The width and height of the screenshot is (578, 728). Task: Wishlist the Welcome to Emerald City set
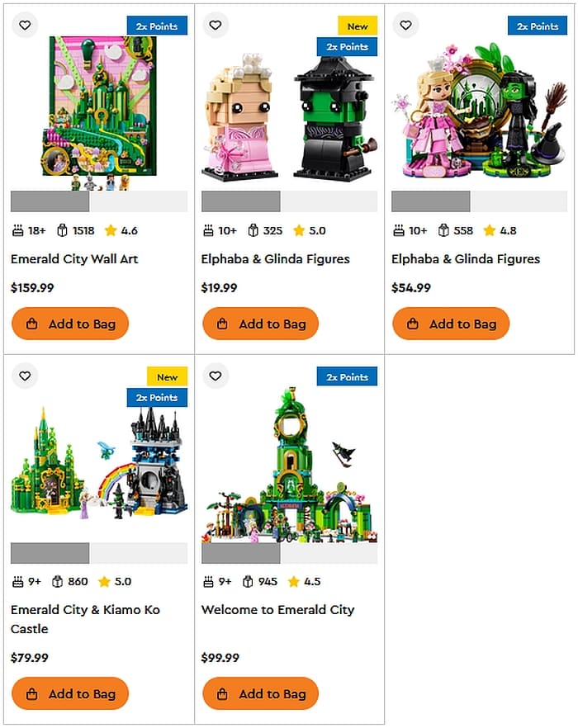(216, 376)
